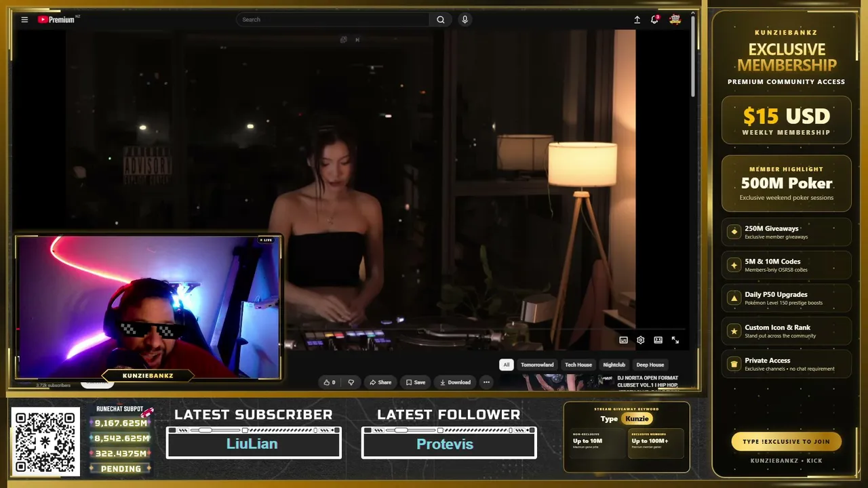Click the main DJ video player
Viewport: 868px width, 488px height.
(x=351, y=190)
